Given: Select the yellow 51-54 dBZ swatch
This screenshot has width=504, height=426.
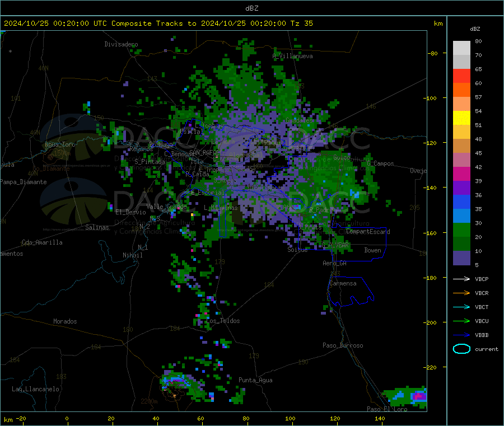Looking at the screenshot, I should coord(461,118).
